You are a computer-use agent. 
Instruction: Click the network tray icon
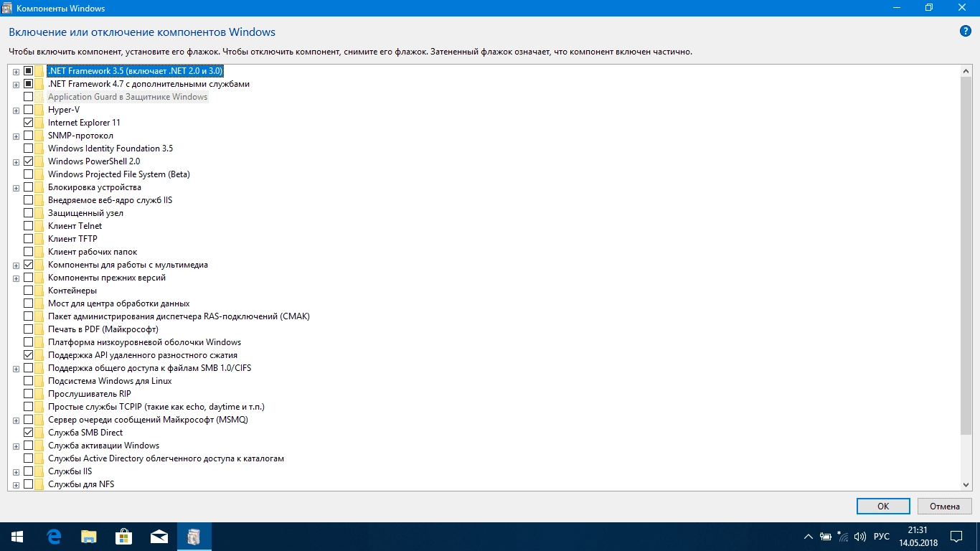click(842, 537)
